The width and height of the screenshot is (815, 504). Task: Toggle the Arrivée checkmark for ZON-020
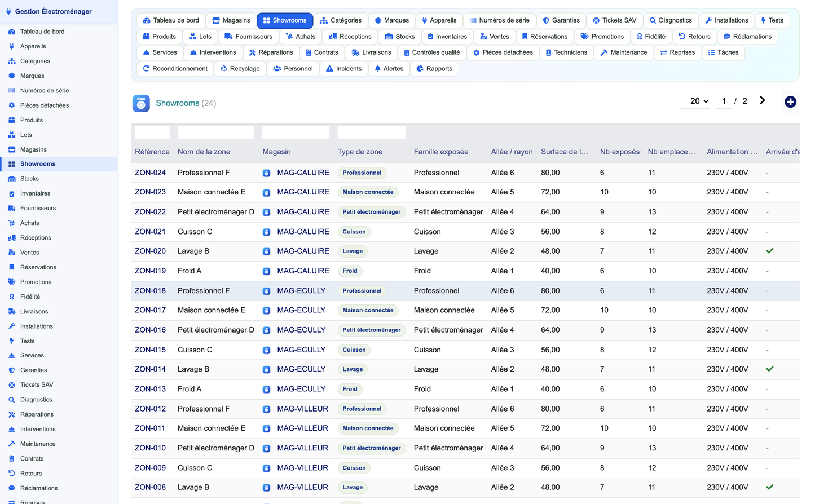(769, 251)
